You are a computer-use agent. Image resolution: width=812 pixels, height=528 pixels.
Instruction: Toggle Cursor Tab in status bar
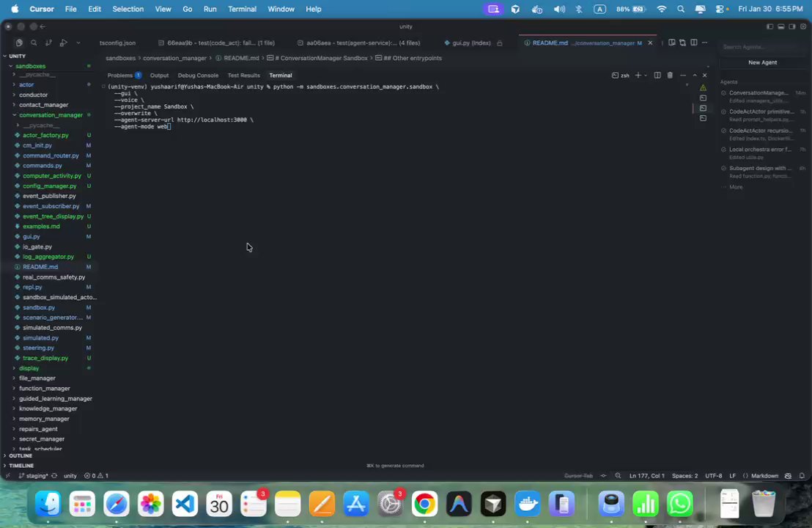click(x=578, y=476)
